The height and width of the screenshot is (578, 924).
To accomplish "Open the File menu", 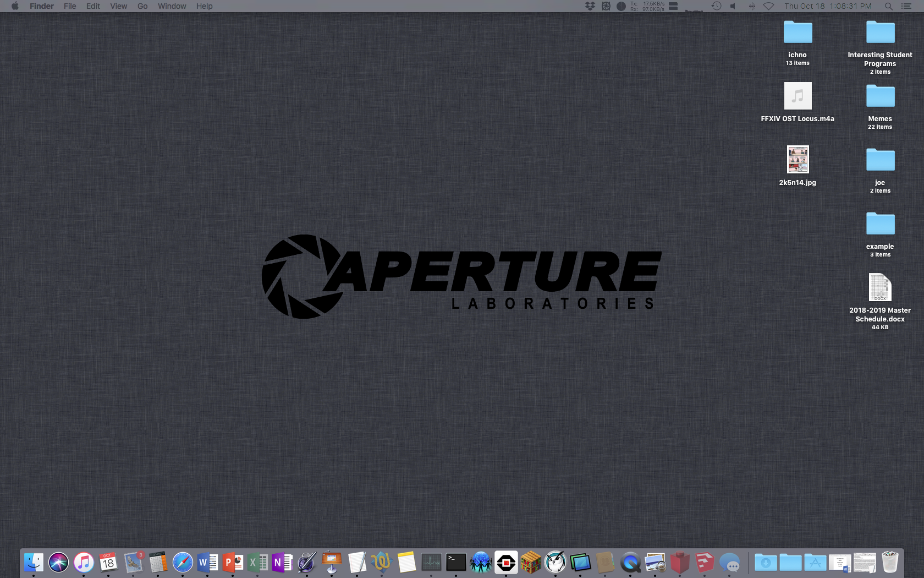I will [70, 6].
